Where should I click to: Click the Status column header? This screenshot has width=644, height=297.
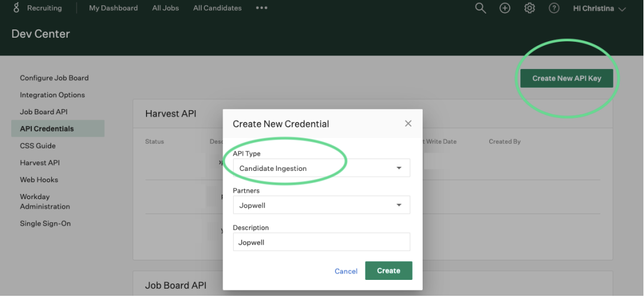tap(154, 141)
